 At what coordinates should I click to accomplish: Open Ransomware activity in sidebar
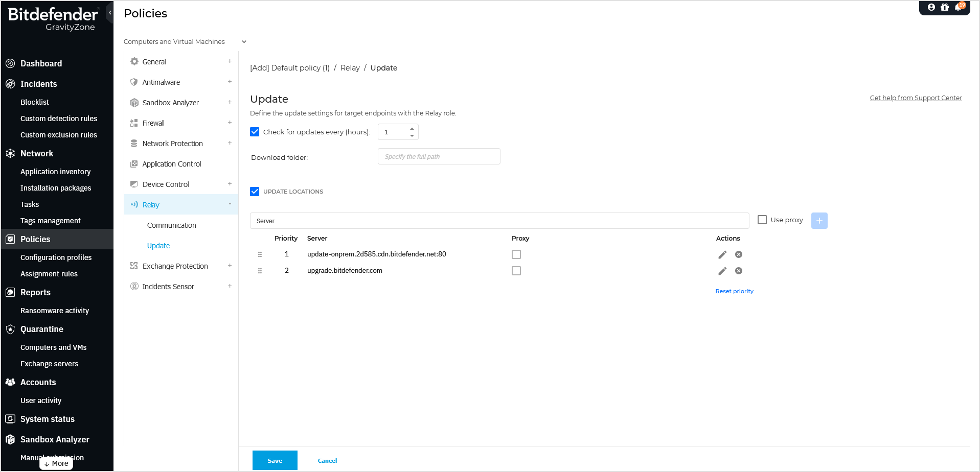pos(55,311)
